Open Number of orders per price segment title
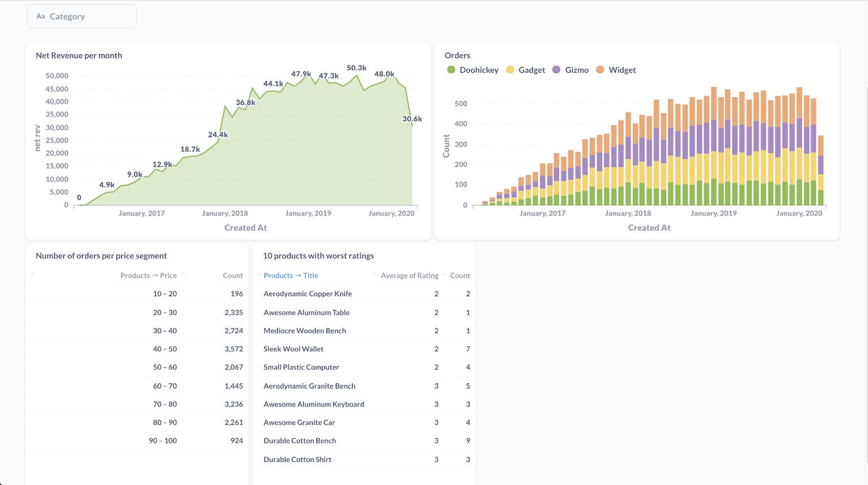 (101, 256)
